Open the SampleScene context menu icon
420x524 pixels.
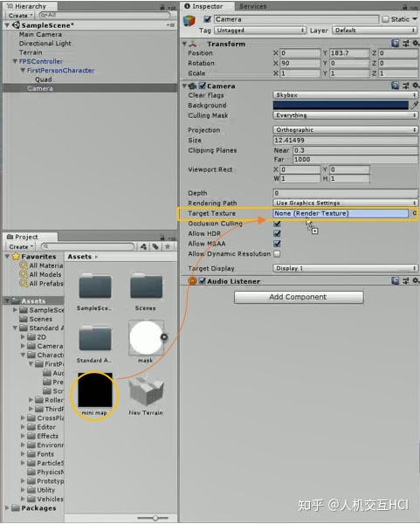coord(172,25)
